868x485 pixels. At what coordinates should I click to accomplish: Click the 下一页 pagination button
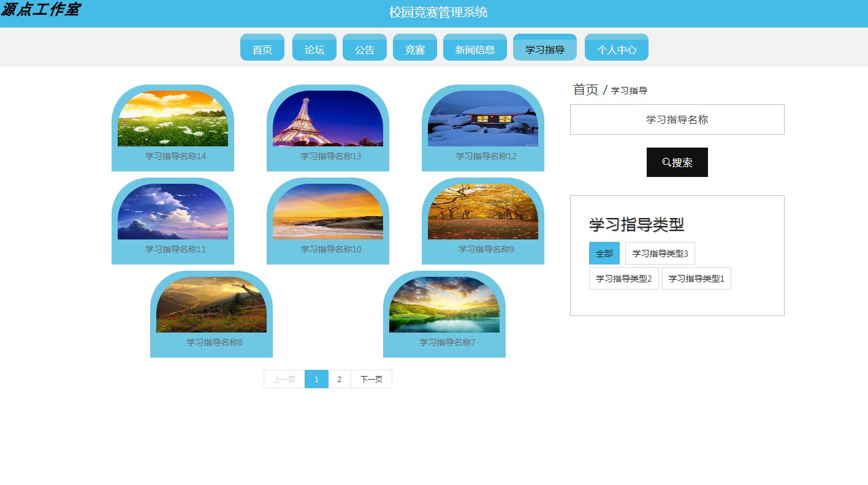(x=371, y=379)
